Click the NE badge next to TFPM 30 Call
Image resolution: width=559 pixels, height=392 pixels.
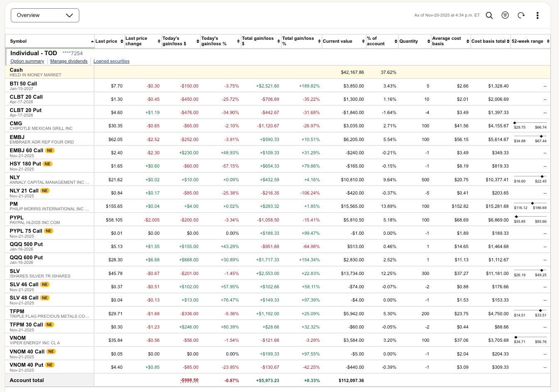pyautogui.click(x=49, y=325)
